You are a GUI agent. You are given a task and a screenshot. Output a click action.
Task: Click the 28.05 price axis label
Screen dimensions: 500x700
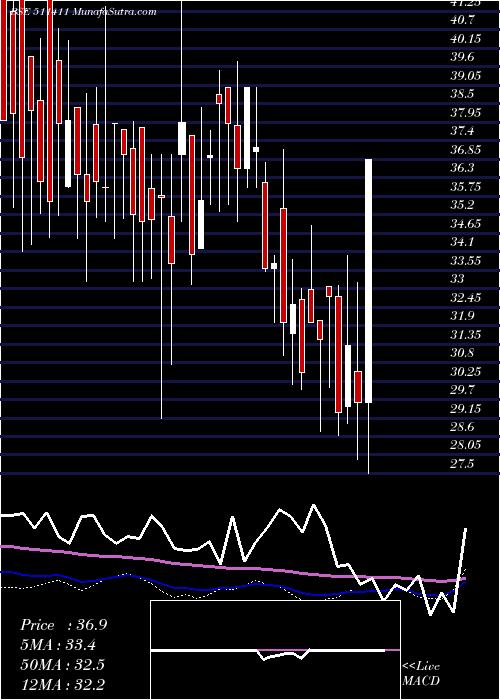click(x=466, y=446)
